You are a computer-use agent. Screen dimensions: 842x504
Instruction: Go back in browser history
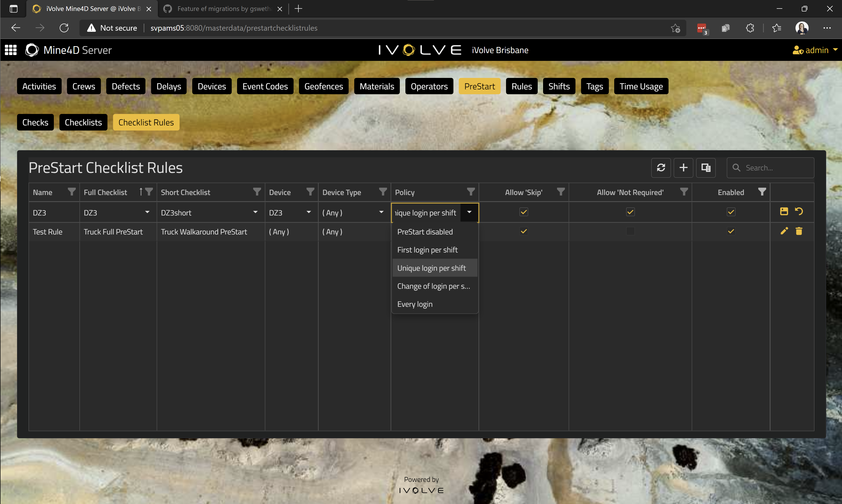pos(16,28)
